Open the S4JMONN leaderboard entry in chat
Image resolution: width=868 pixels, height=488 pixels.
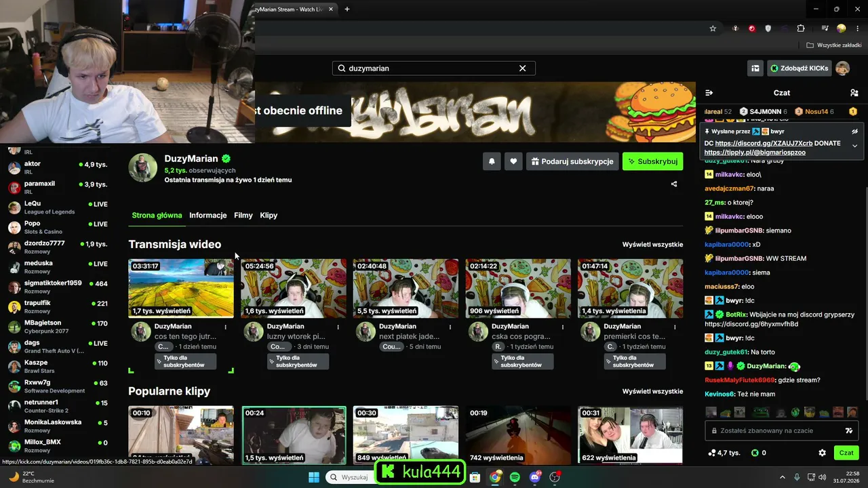[763, 111]
